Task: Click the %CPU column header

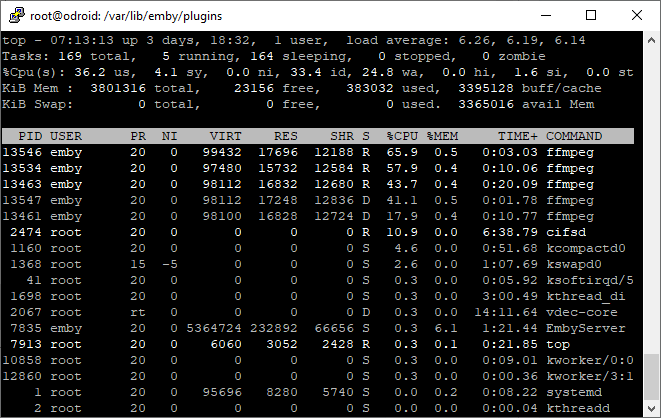Action: click(x=402, y=136)
